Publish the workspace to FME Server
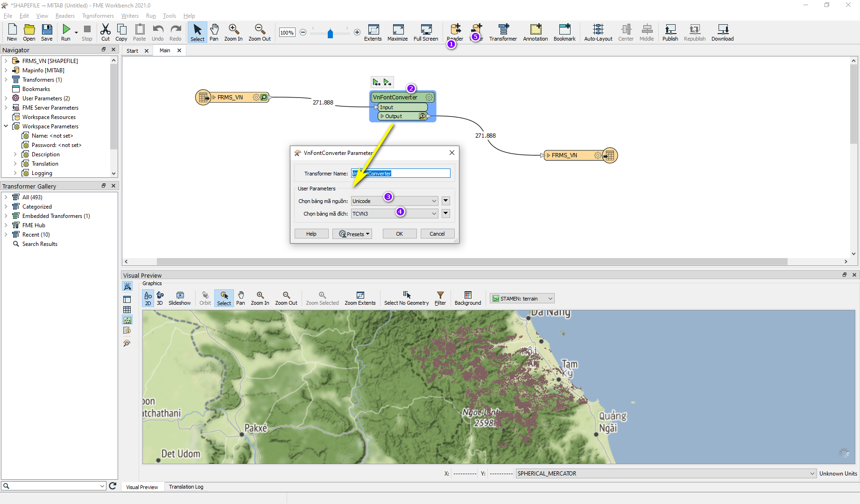The image size is (860, 504). [670, 32]
